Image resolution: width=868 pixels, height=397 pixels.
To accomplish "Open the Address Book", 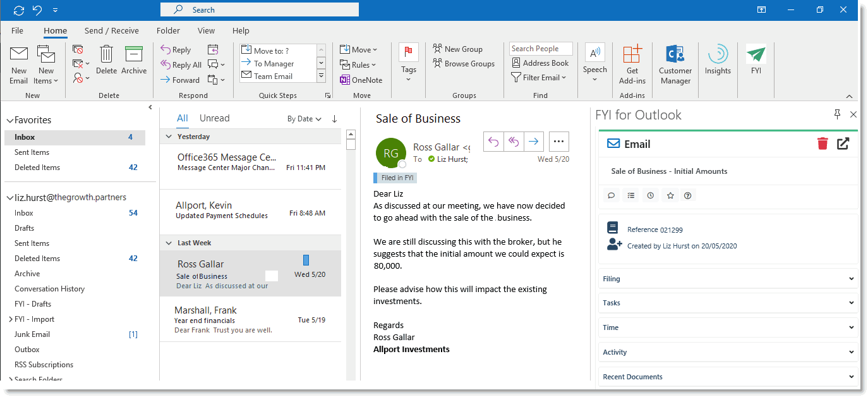I will (x=540, y=63).
